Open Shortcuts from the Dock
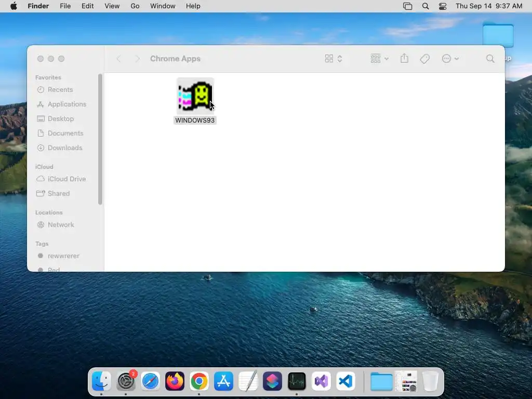532x399 pixels. [x=272, y=381]
